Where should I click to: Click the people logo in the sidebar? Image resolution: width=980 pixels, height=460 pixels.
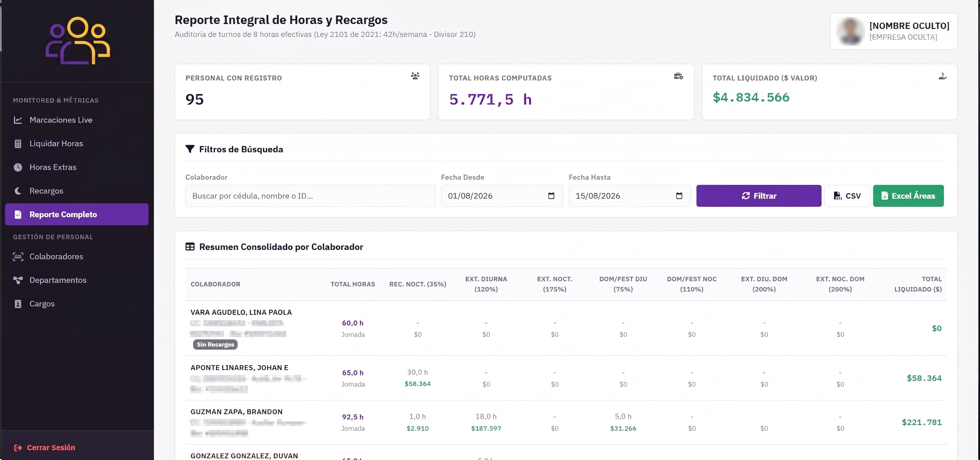pyautogui.click(x=78, y=41)
